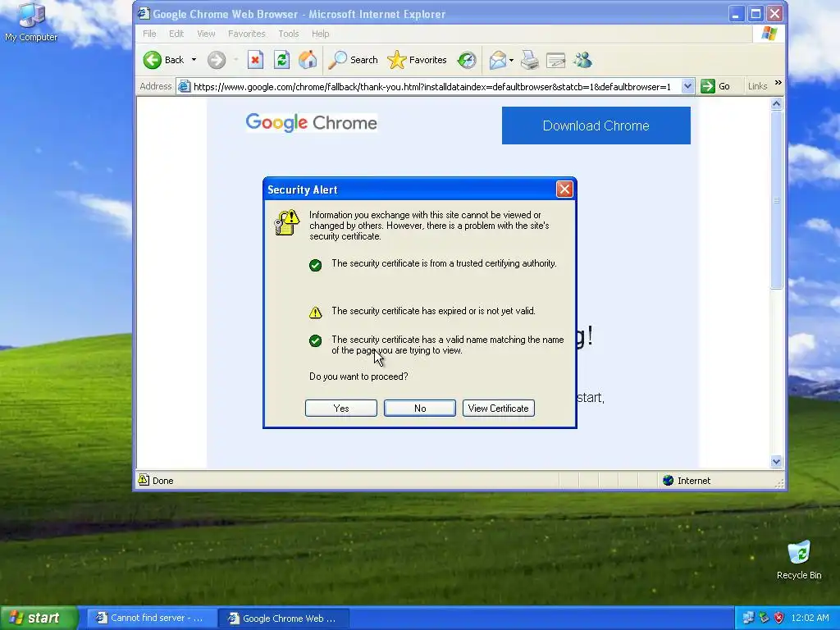Expand the Mail button dropdown arrow
Screen dimensions: 840x630
tap(512, 60)
